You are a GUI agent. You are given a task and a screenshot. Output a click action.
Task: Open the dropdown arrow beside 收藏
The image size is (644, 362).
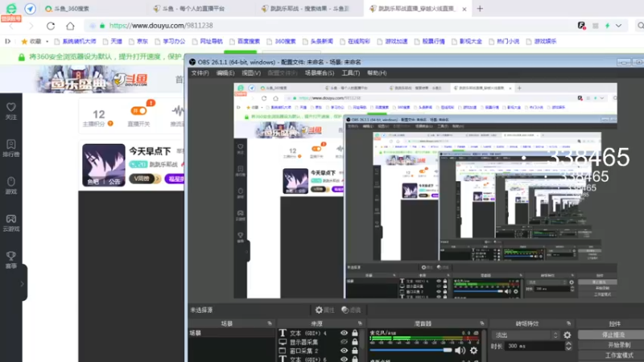(47, 42)
